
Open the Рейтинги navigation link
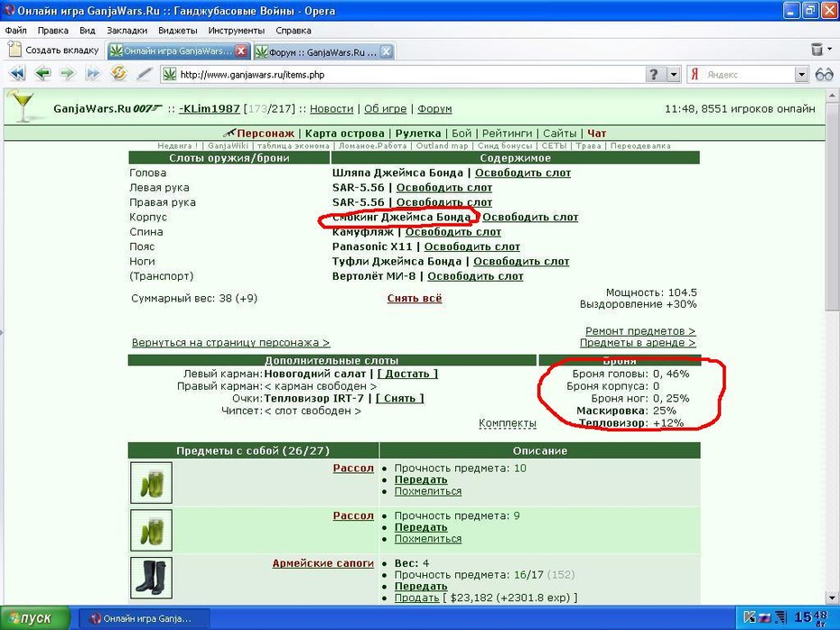pyautogui.click(x=507, y=134)
